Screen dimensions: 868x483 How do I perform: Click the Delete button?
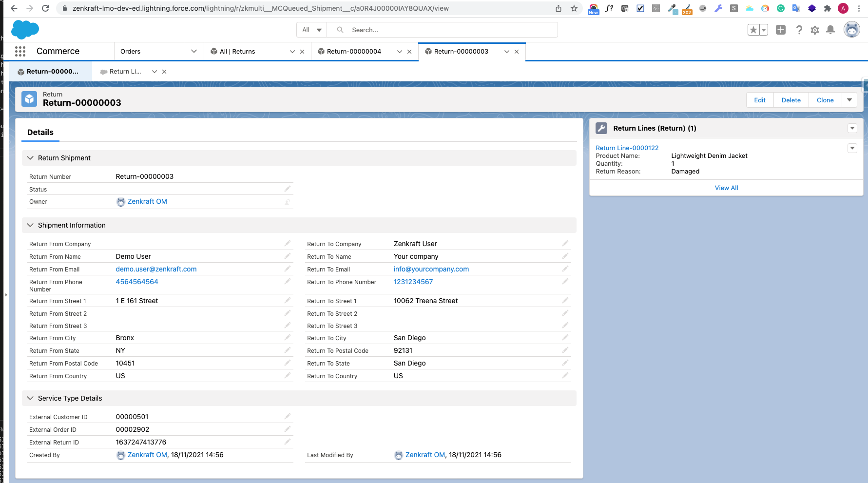click(x=791, y=100)
